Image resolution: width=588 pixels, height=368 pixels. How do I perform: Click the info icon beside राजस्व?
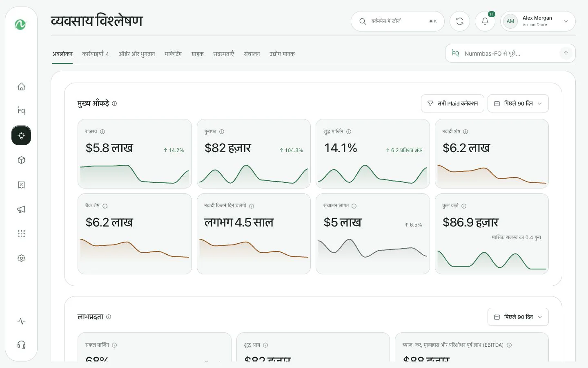click(102, 132)
